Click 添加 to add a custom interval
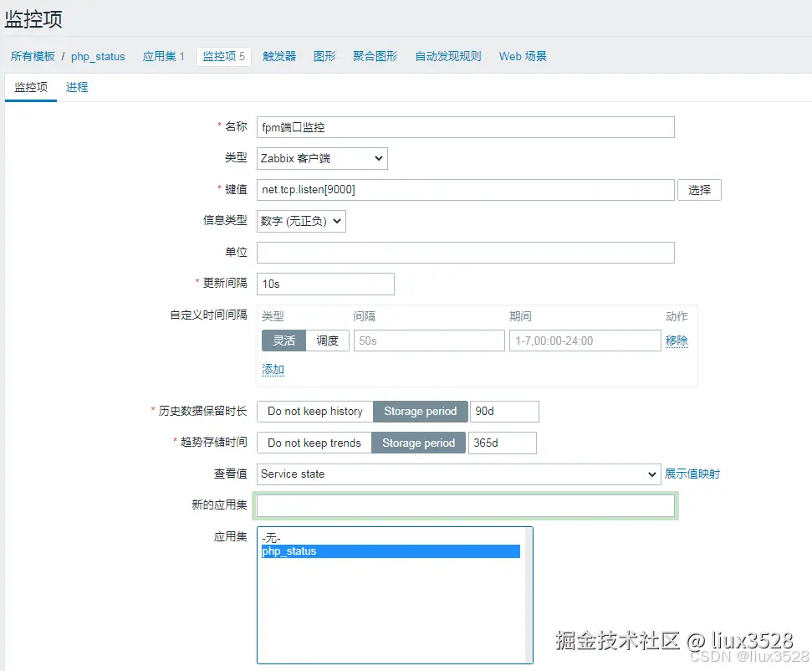 (273, 369)
